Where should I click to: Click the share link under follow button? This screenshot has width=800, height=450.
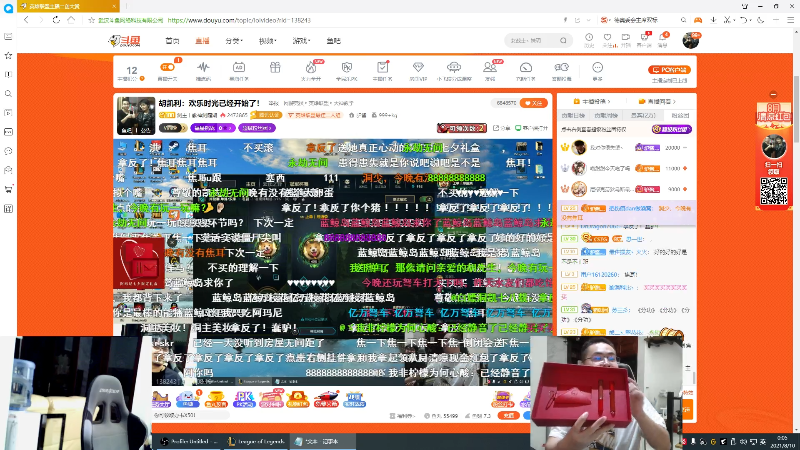coord(502,128)
